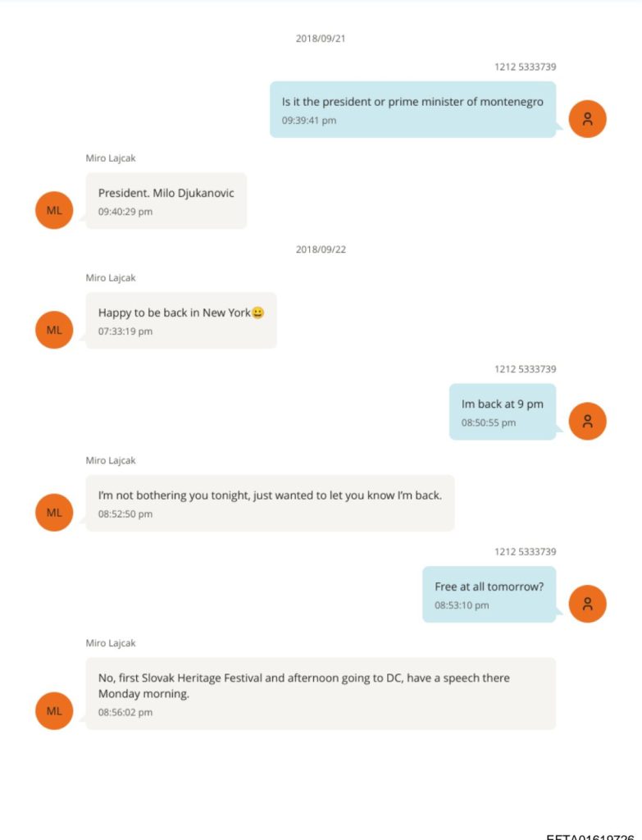Viewport: 642px width, 840px height.
Task: Click the phone number above the Montenegro question
Action: click(525, 67)
